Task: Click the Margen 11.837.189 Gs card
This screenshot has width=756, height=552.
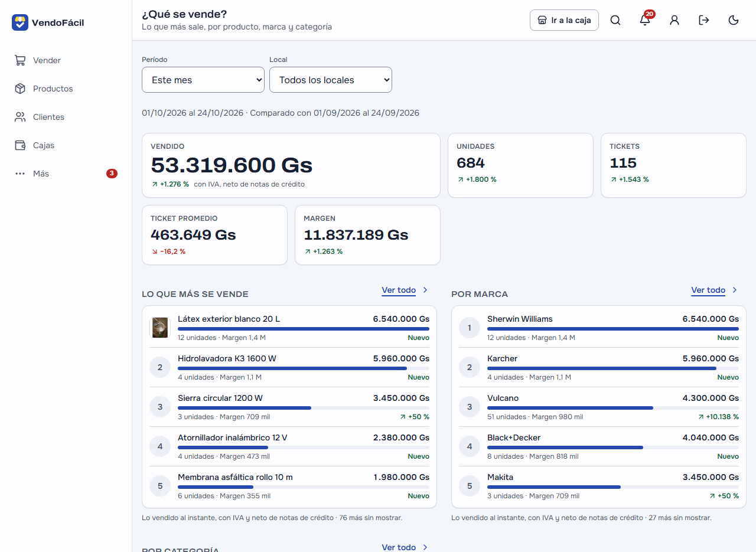Action: (367, 235)
